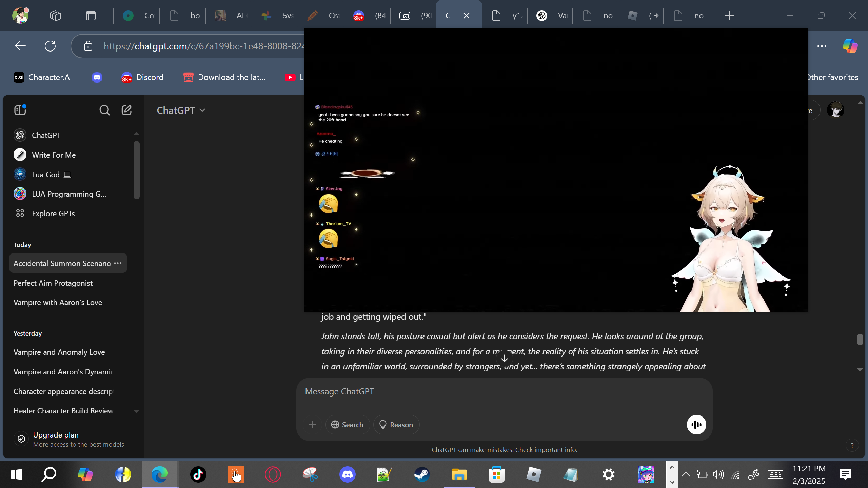
Task: Open the search chats magnifier icon
Action: (x=104, y=110)
